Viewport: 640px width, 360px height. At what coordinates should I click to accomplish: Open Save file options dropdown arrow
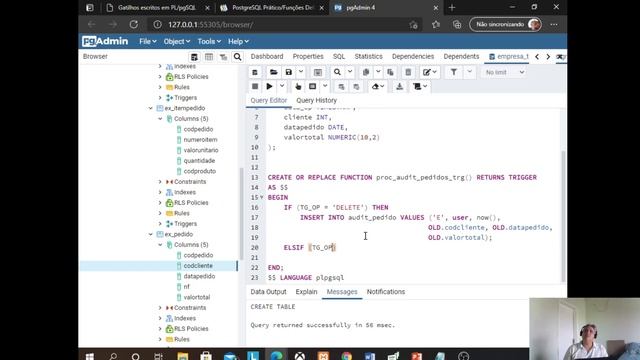(301, 72)
